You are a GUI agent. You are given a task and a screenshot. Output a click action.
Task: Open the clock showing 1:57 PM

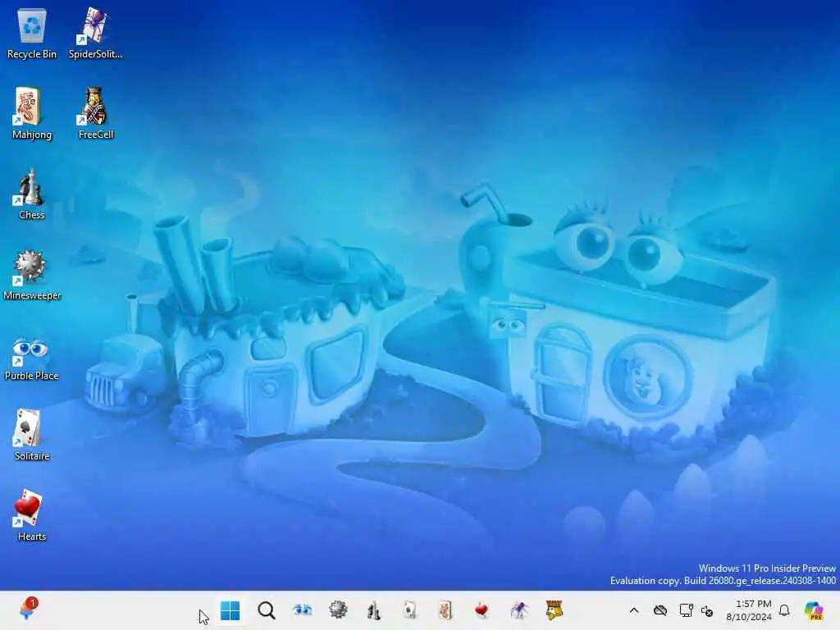pos(749,610)
